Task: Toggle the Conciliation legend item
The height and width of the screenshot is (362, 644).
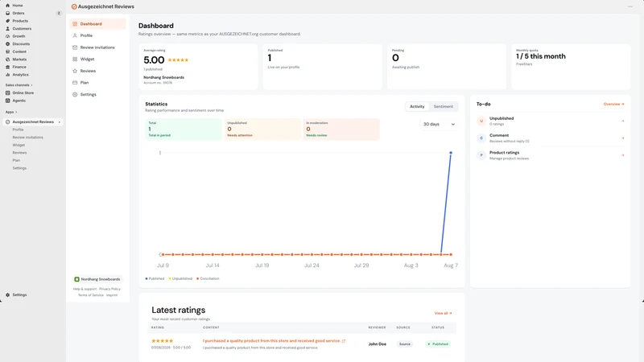Action: [208, 278]
